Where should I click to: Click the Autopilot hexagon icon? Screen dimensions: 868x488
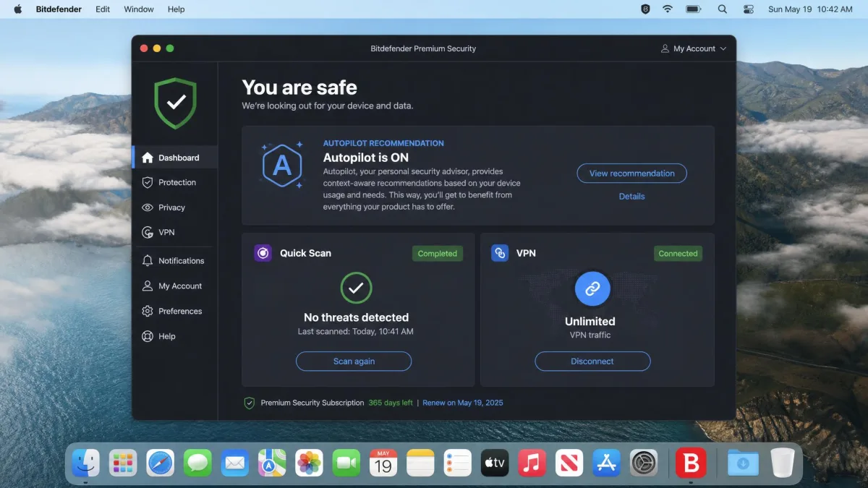pyautogui.click(x=282, y=166)
